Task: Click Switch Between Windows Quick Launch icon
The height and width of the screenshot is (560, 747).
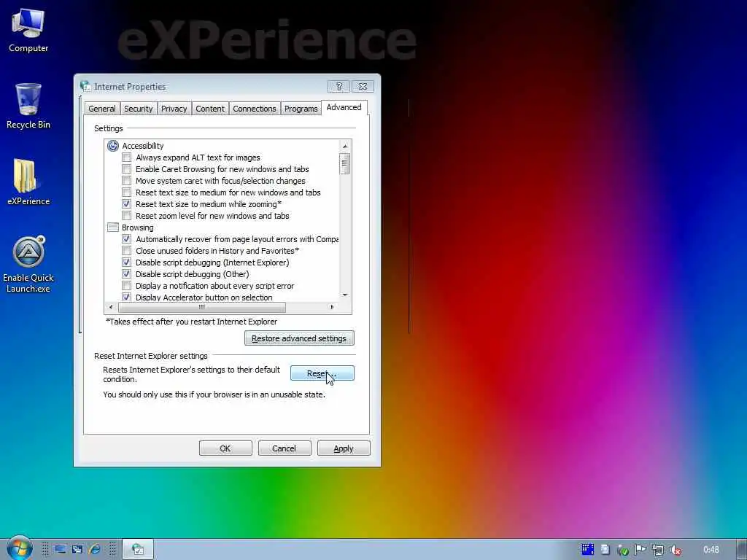Action: tap(77, 550)
